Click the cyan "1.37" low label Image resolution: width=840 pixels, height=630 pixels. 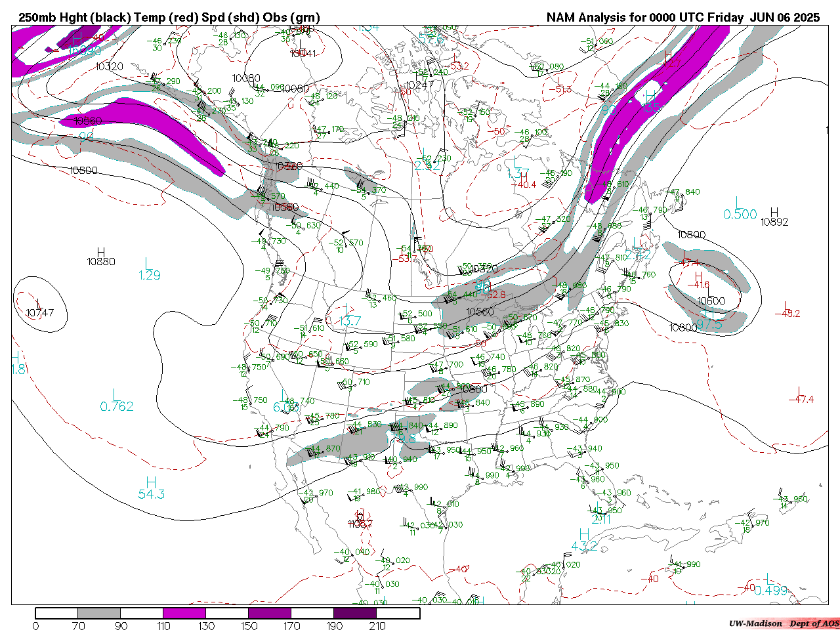coord(518,173)
